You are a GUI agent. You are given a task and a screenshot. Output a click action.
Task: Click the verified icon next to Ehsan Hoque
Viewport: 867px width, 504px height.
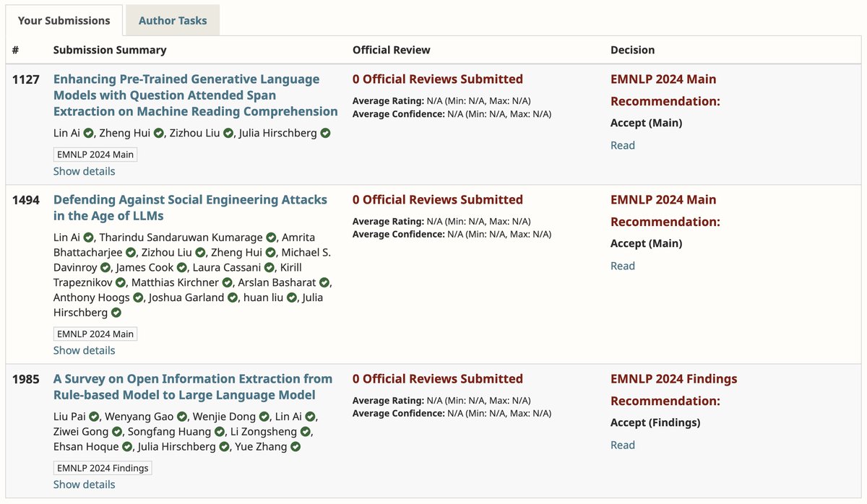(124, 446)
